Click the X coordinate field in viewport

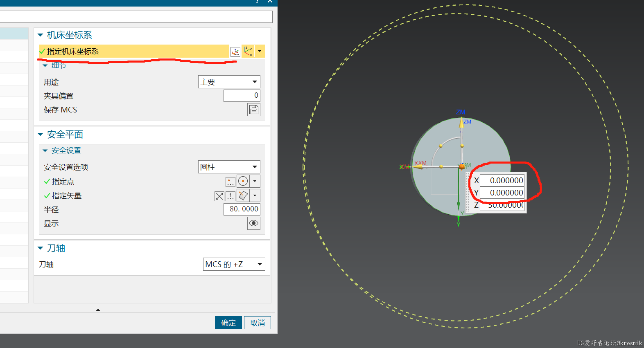coord(502,180)
